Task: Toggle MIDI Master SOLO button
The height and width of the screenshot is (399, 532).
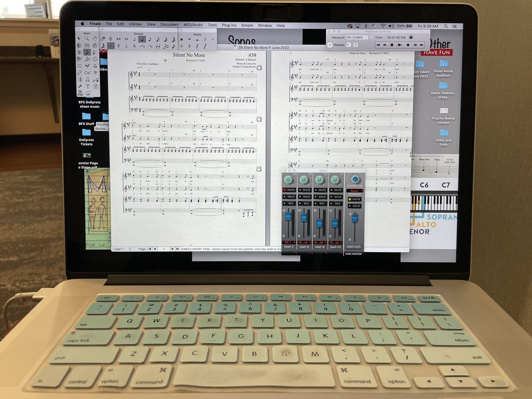Action: [x=354, y=206]
